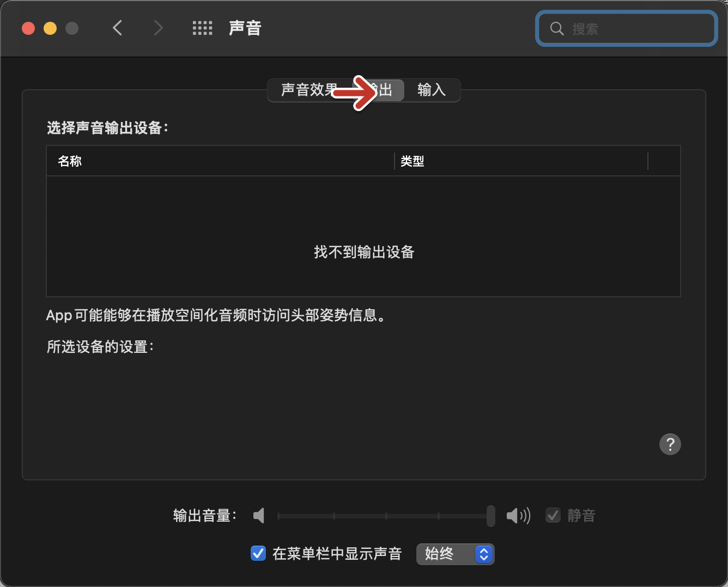Click the 类型 column header
The image size is (728, 587).
coord(412,161)
